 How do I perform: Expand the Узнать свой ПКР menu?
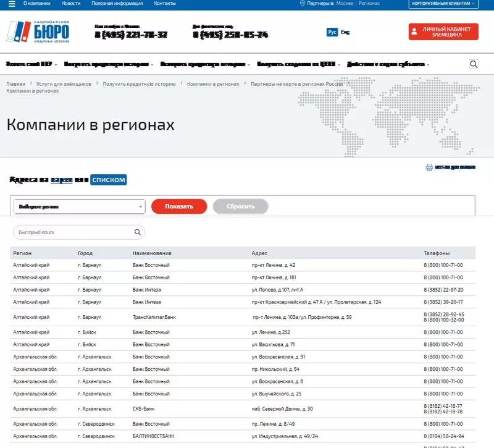(x=31, y=64)
